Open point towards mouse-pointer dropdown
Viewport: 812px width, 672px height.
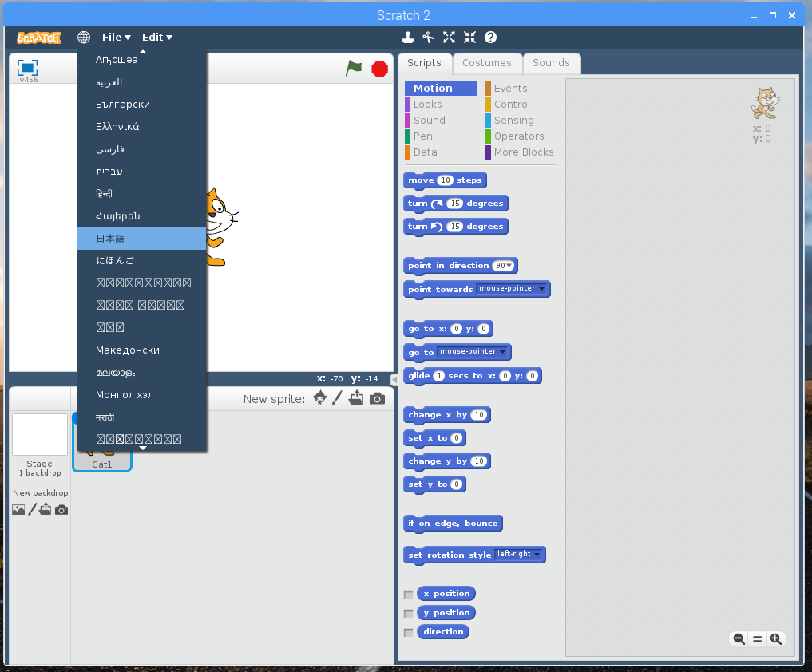pos(541,288)
